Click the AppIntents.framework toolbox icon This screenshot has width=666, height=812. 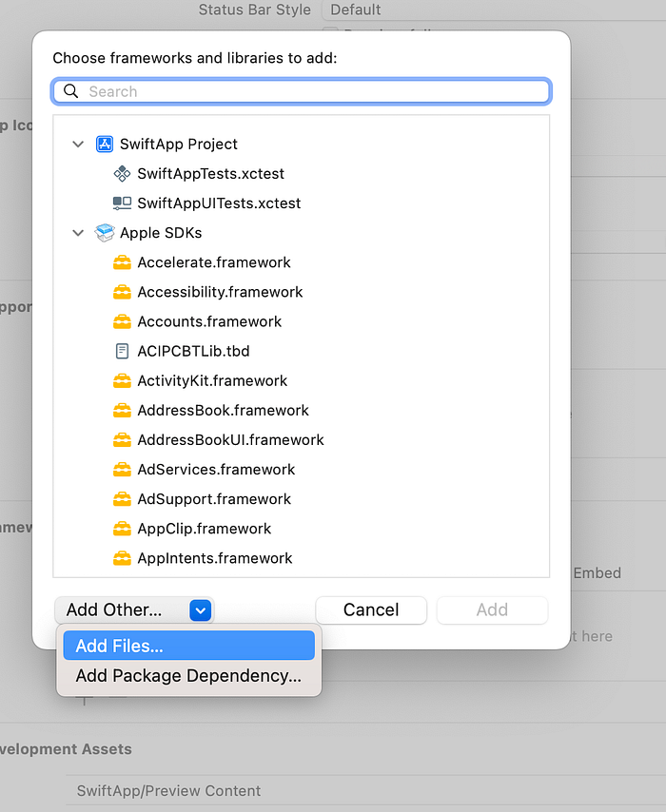(122, 558)
